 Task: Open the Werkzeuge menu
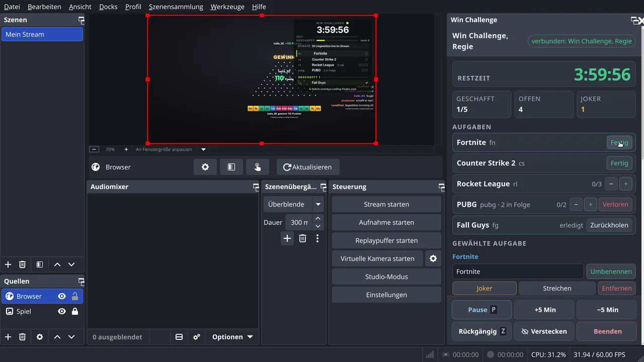tap(227, 7)
